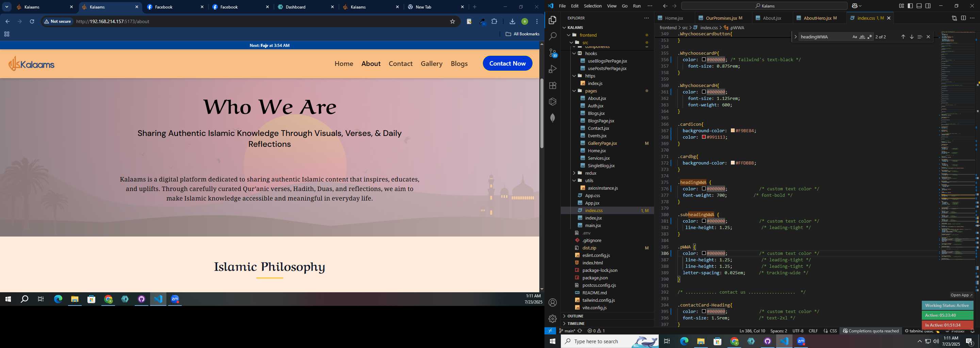Reload the Kalaams page in Chrome
The image size is (980, 348).
coord(32,21)
